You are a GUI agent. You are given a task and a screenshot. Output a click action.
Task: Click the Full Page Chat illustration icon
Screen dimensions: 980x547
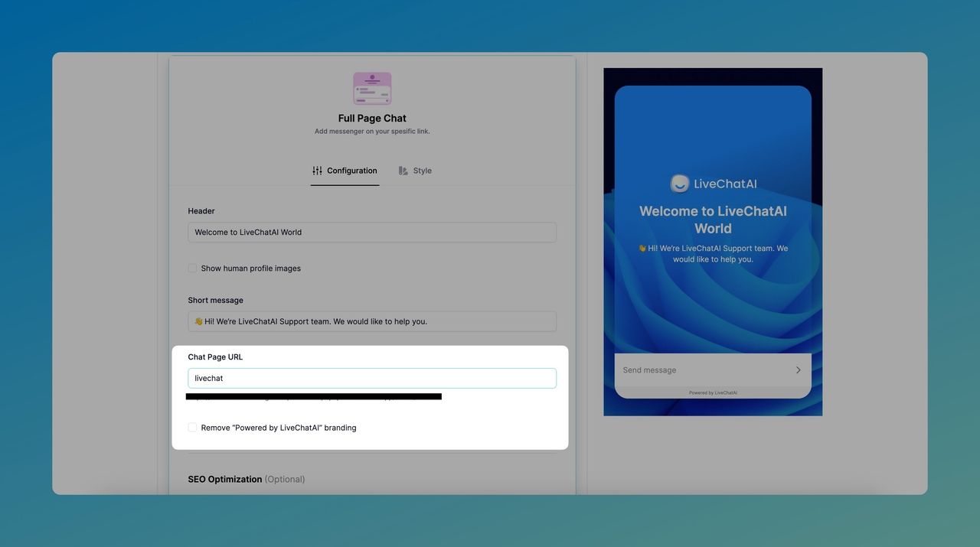click(x=372, y=89)
